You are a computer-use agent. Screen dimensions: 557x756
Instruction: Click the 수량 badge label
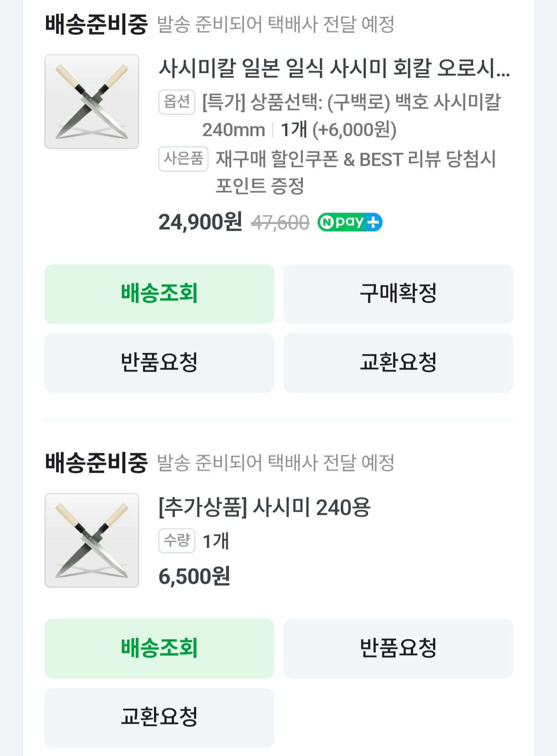click(x=176, y=540)
